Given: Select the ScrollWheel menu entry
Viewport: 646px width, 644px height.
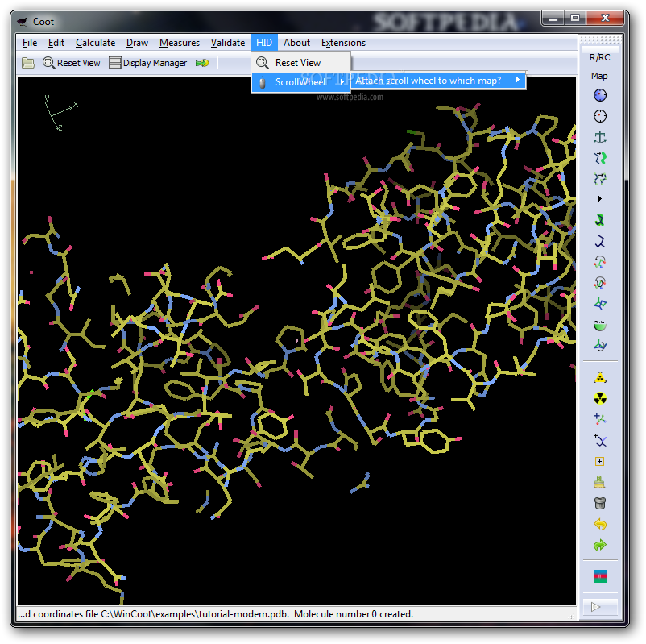Looking at the screenshot, I should 300,82.
